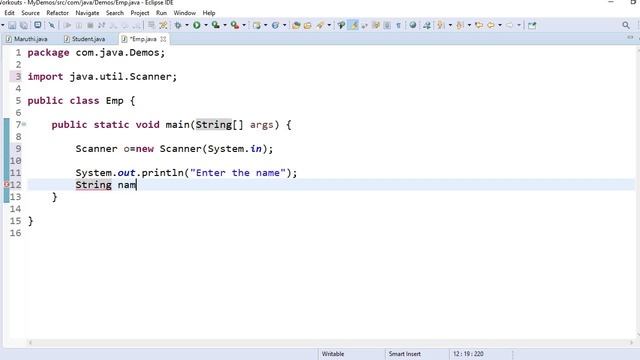Open a Terminal from the toolbar icon
640x360 pixels.
point(38,25)
